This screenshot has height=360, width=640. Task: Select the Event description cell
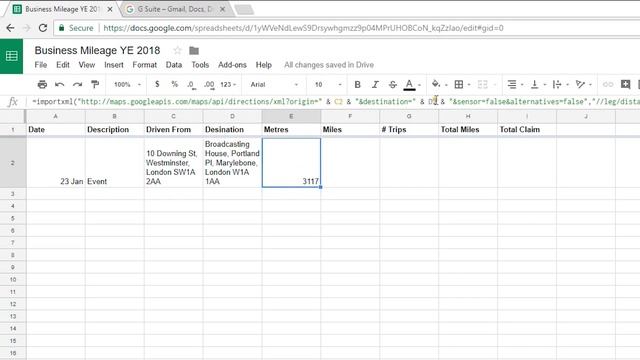coord(115,163)
